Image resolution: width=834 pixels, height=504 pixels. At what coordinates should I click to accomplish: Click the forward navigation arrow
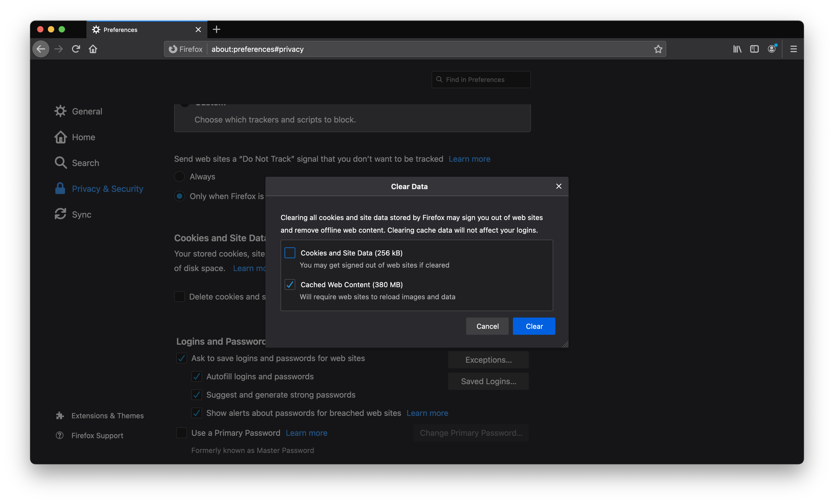coord(59,49)
